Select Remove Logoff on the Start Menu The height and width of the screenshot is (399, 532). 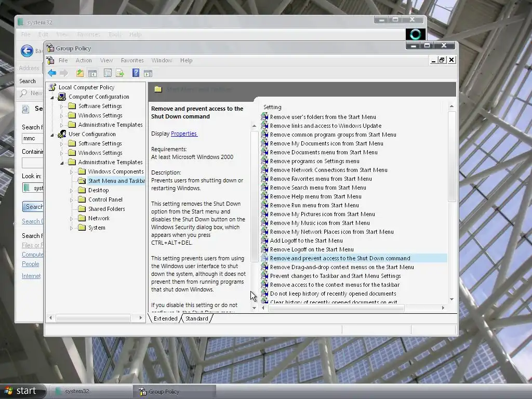tap(312, 249)
